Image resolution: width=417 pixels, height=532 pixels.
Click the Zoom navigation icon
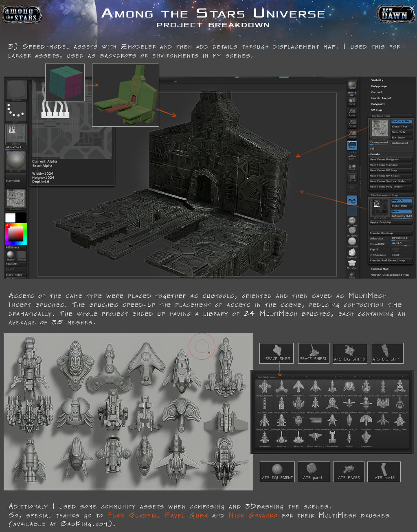point(352,112)
